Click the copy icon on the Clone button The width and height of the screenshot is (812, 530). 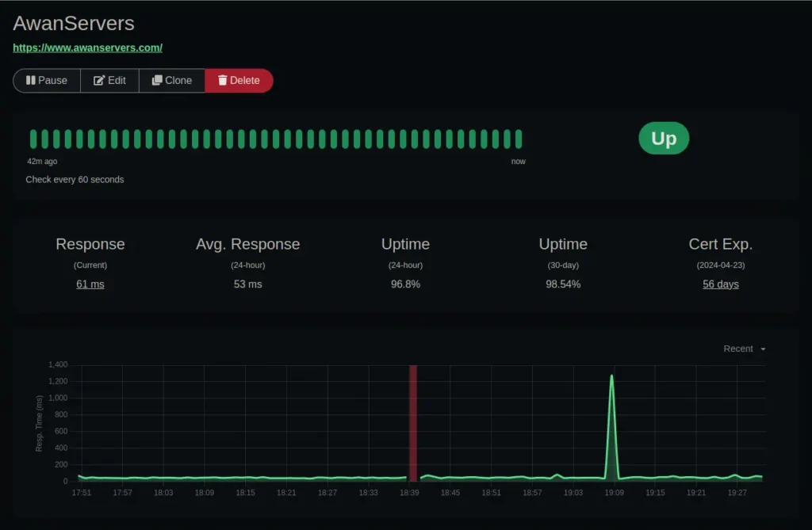(156, 80)
